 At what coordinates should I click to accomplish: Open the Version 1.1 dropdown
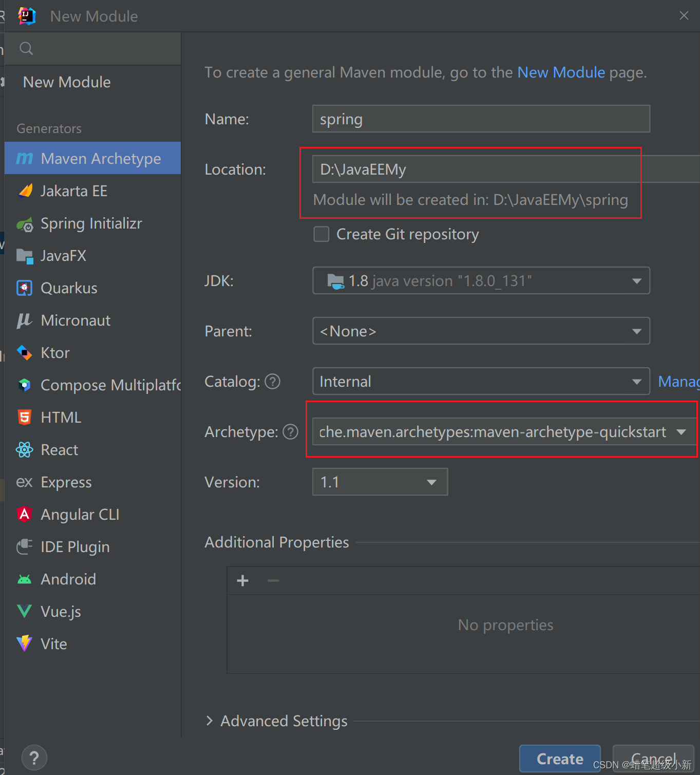tap(380, 482)
